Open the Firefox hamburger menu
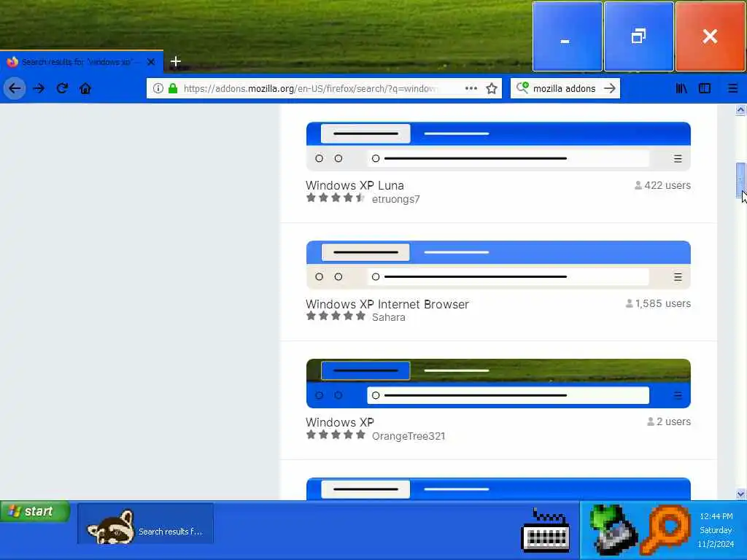 point(732,88)
